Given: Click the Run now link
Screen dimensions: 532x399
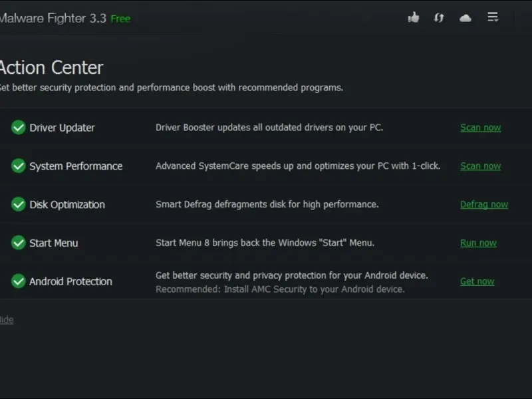Looking at the screenshot, I should (478, 243).
